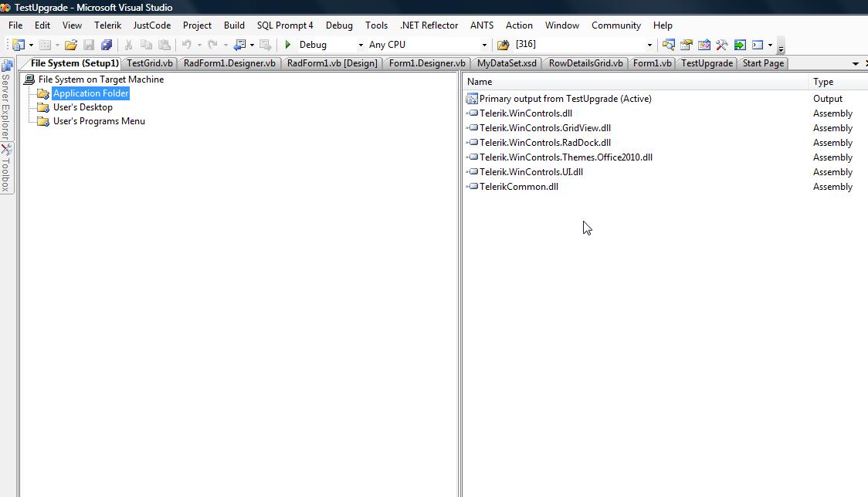868x497 pixels.
Task: Select Telerik.WinControls.GridView.dll in the list
Action: coord(544,128)
